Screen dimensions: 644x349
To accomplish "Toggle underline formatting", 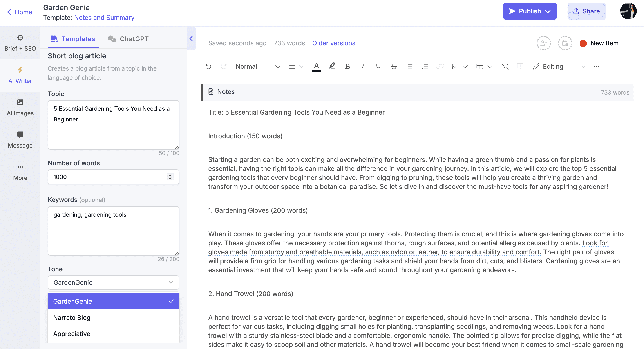I will tap(378, 66).
